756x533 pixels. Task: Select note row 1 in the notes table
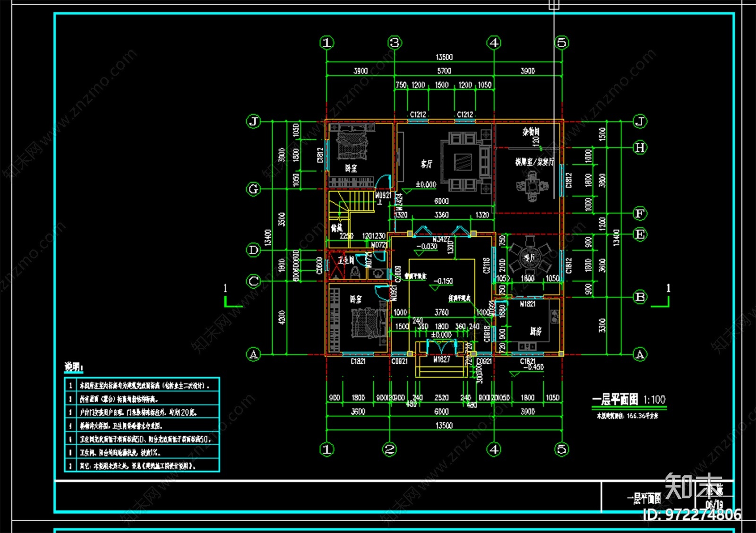coord(142,385)
